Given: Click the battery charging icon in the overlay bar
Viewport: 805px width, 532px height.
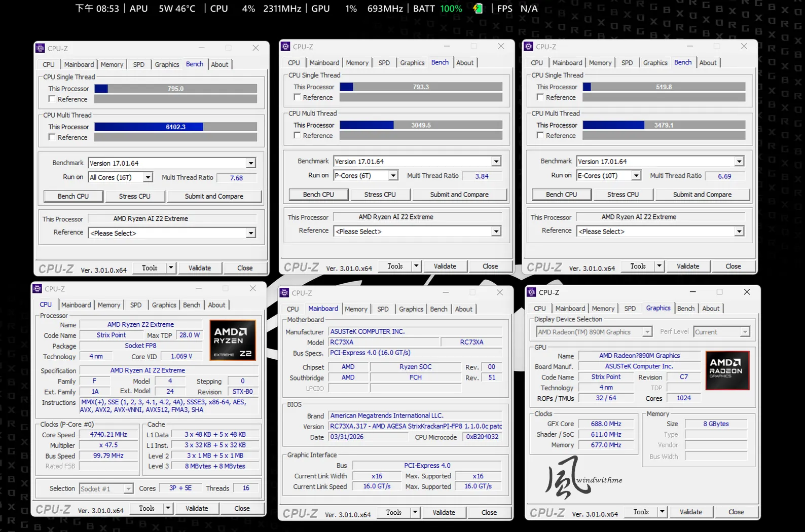Looking at the screenshot, I should pos(478,9).
